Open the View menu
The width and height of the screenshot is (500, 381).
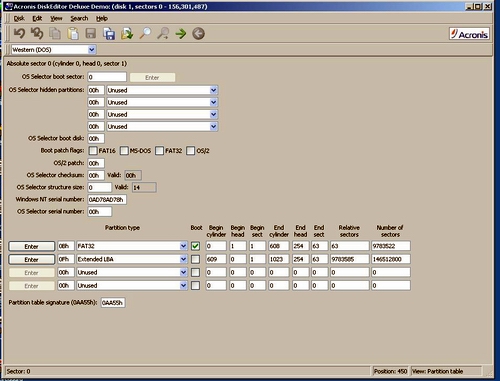(56, 18)
